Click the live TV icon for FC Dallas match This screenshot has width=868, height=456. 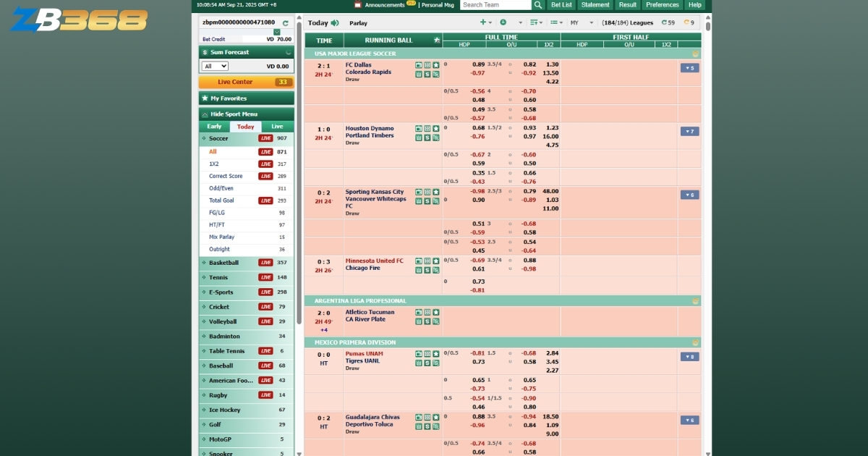coord(419,65)
